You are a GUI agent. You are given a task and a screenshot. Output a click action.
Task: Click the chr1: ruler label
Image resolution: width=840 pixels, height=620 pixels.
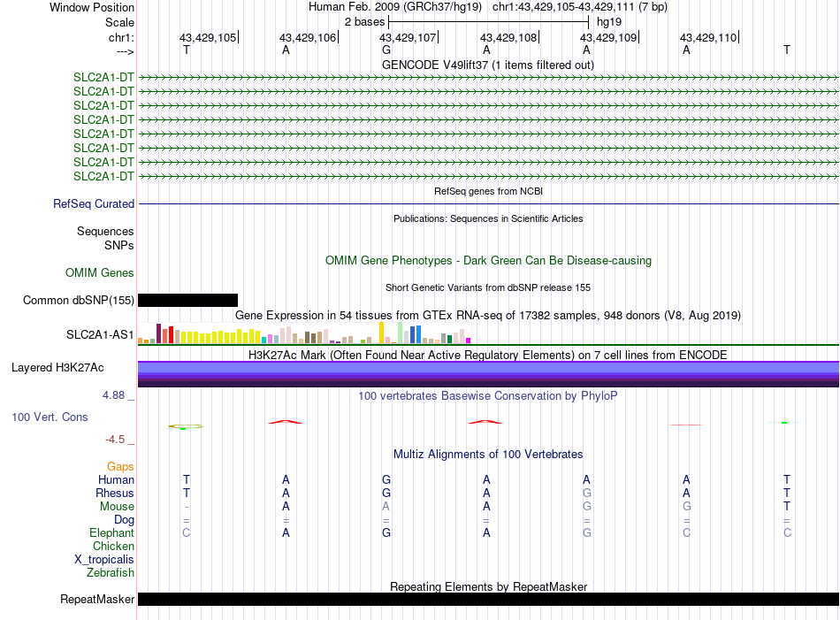point(121,37)
